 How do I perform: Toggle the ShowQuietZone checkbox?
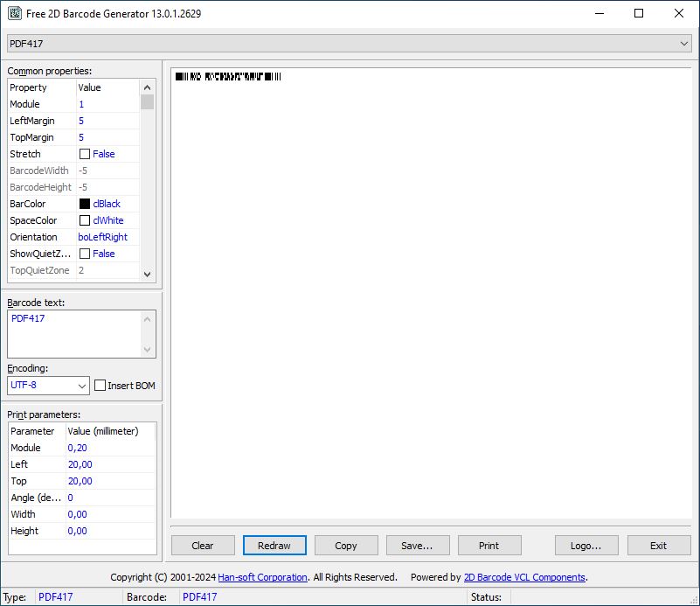(x=85, y=254)
